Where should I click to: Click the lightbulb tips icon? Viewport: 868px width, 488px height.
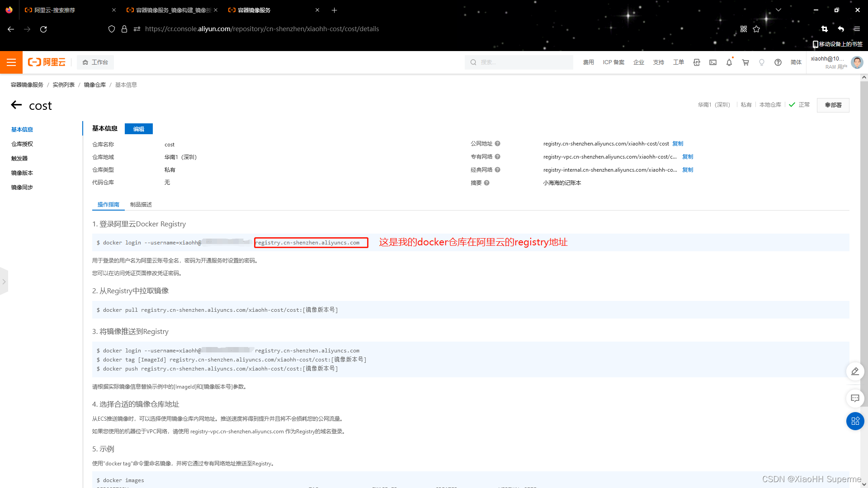(x=762, y=62)
